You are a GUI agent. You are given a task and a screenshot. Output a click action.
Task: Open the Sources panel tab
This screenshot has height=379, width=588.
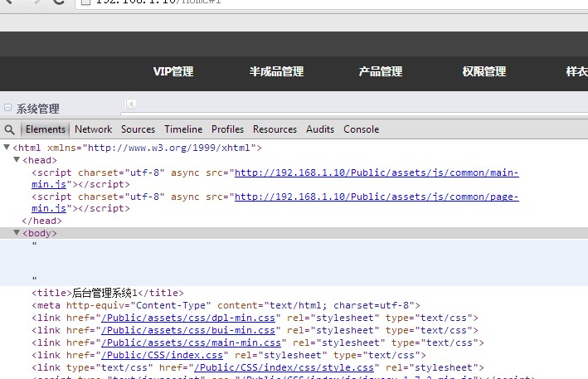[x=138, y=129]
